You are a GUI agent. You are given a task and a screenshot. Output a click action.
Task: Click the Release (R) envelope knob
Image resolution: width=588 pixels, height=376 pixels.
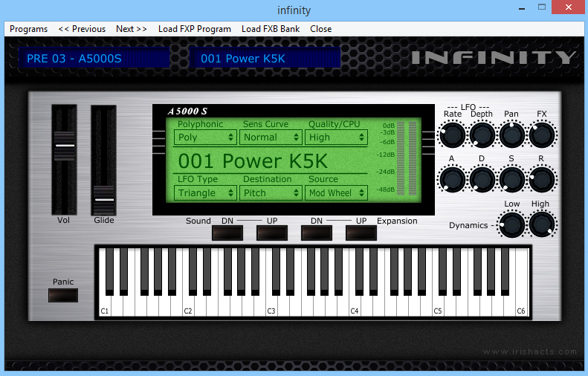[x=542, y=179]
